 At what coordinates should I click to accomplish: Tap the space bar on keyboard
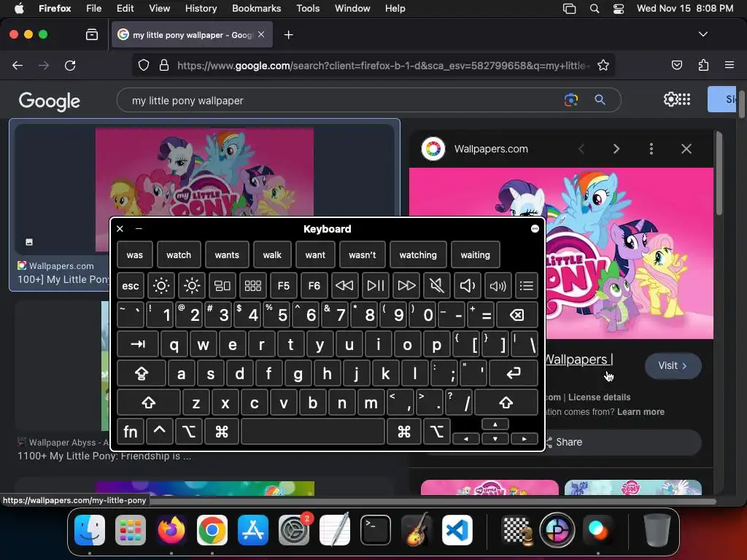(x=313, y=432)
